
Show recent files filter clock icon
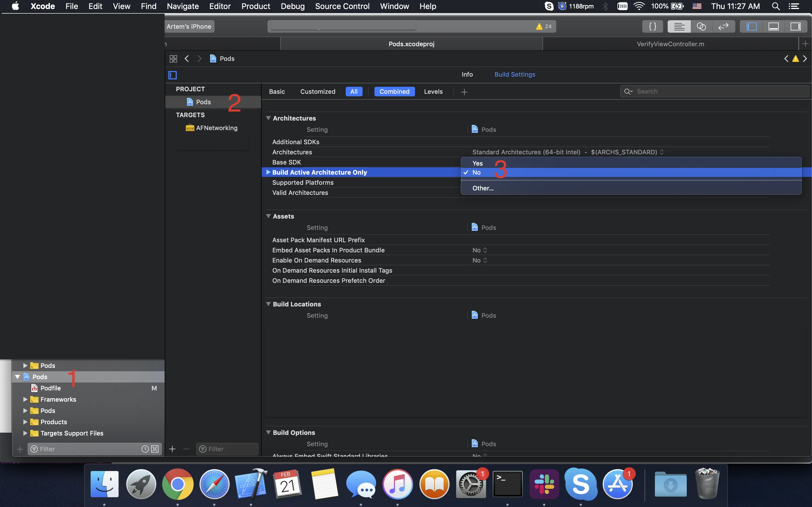click(145, 449)
